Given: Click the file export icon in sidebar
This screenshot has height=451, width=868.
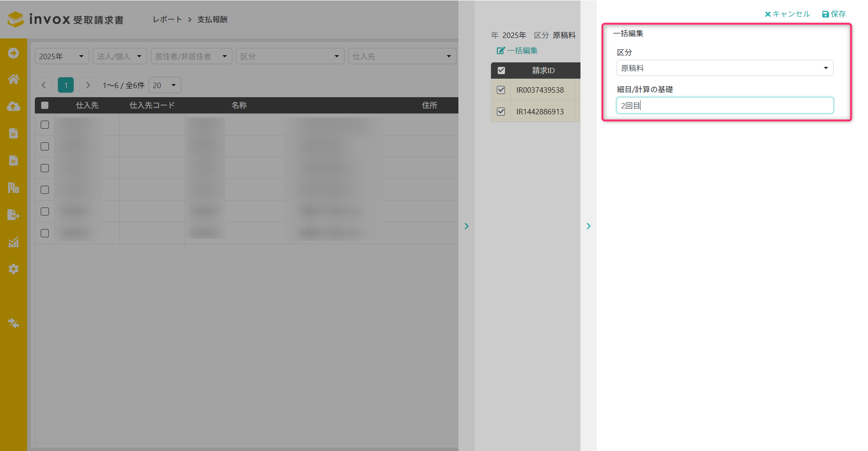Looking at the screenshot, I should 14,215.
